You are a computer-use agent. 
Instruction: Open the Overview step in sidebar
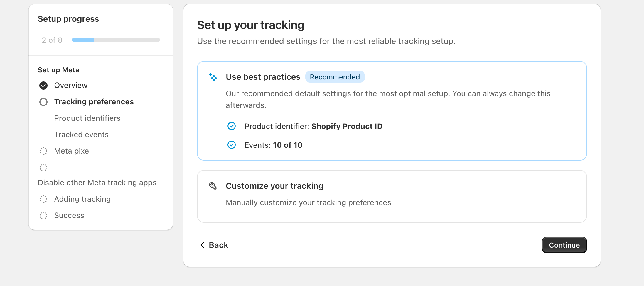click(71, 85)
